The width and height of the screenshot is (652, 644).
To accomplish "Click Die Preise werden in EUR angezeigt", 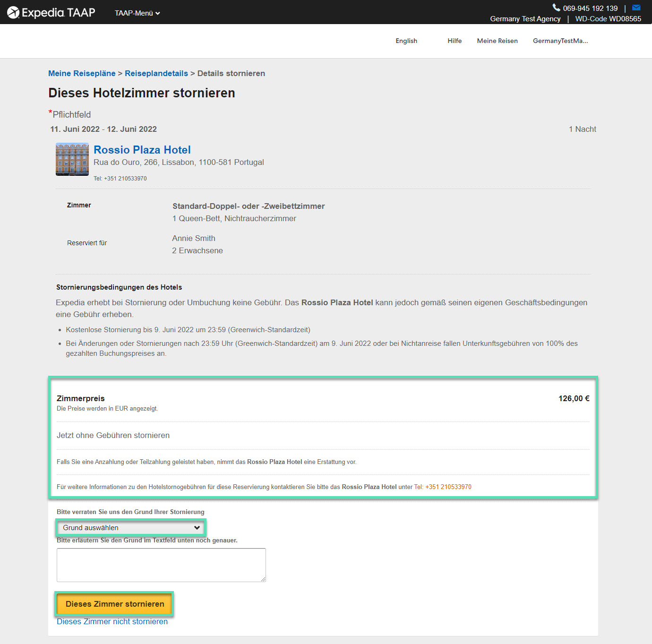I will click(x=107, y=409).
